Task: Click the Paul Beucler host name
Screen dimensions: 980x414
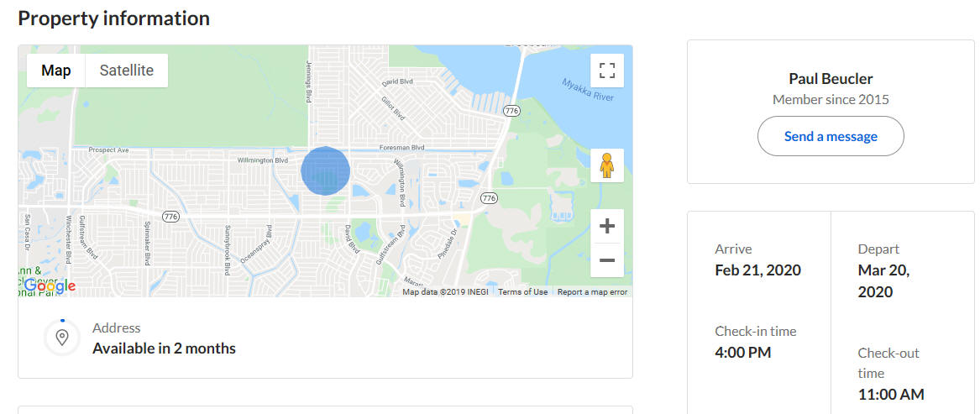Action: pyautogui.click(x=831, y=79)
